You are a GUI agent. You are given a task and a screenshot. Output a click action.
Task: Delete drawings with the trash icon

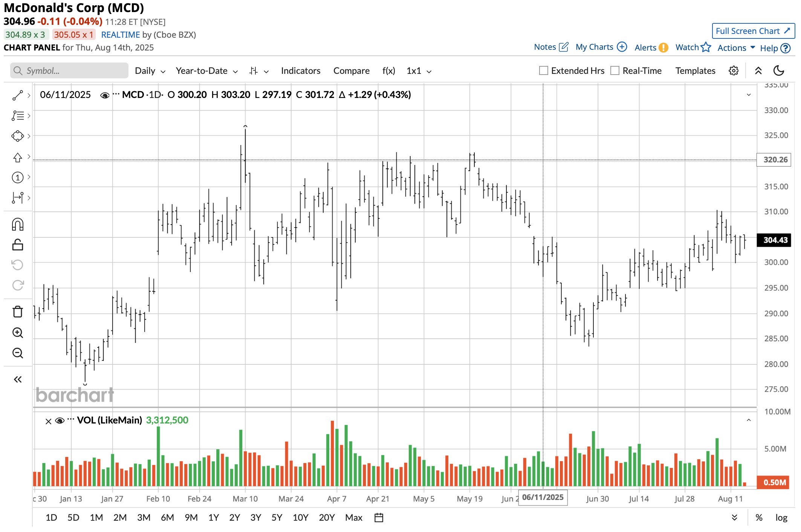pyautogui.click(x=17, y=312)
